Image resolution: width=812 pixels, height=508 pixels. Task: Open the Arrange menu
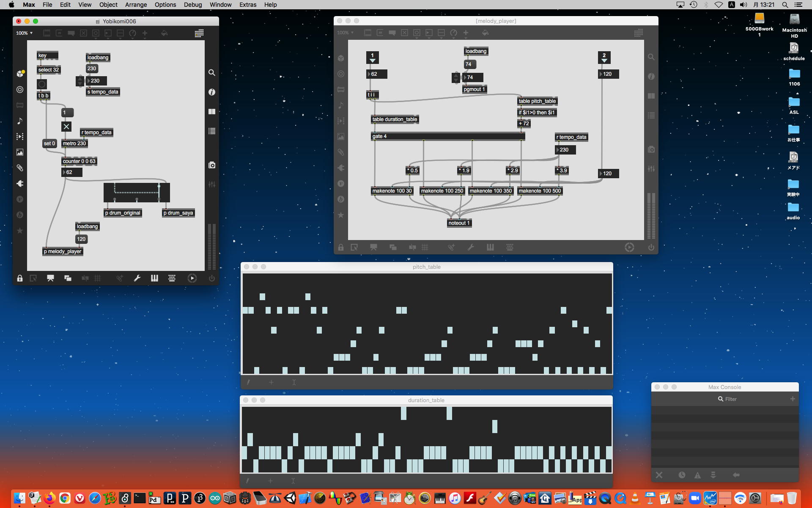pyautogui.click(x=136, y=5)
